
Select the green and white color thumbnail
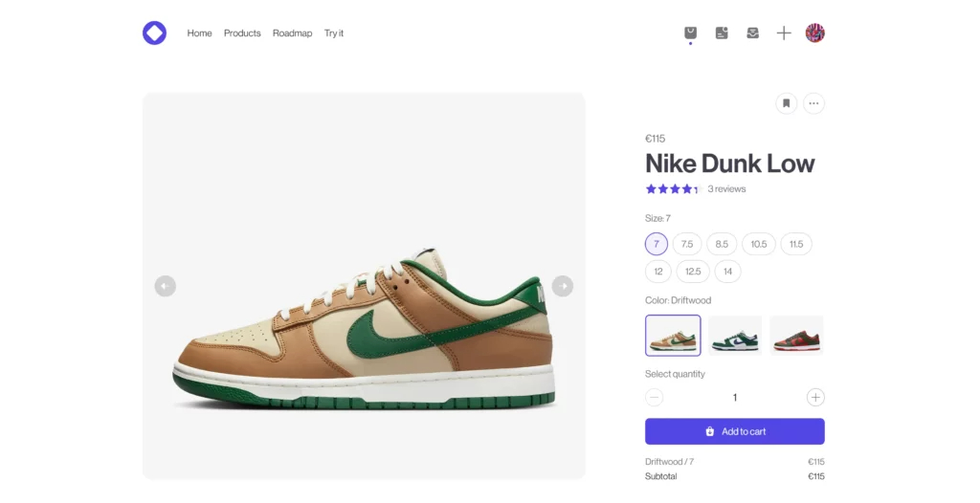(x=735, y=336)
